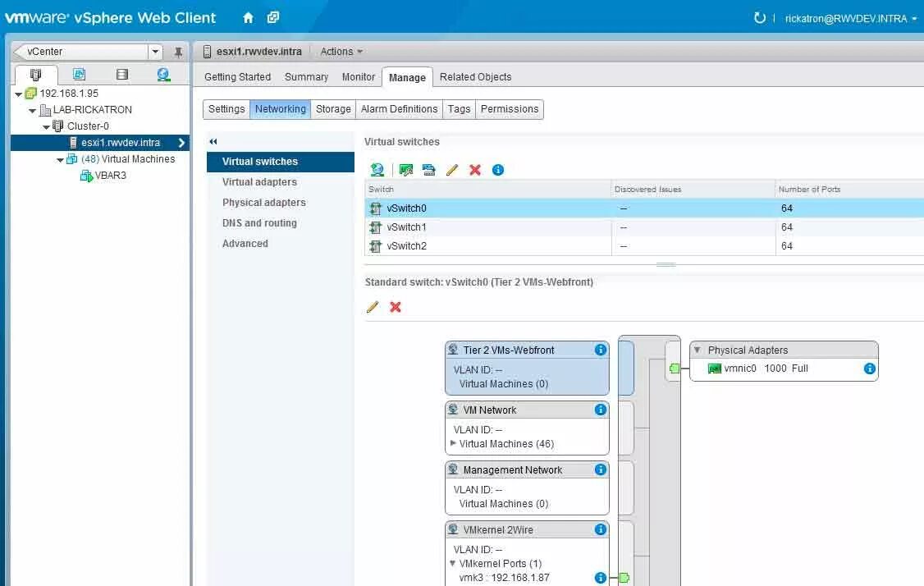The width and height of the screenshot is (924, 586).
Task: Sort by Discovered Issues column
Action: [x=693, y=190]
